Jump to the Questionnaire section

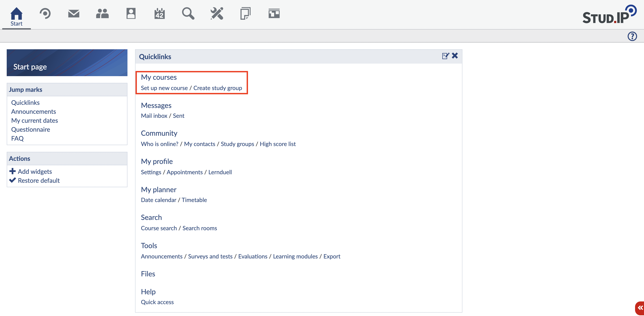[x=30, y=129]
